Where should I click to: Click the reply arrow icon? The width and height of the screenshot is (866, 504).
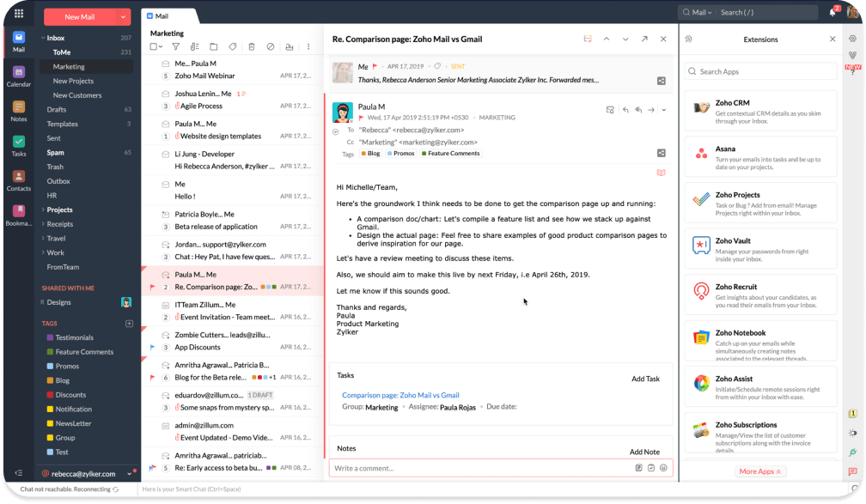coord(625,110)
